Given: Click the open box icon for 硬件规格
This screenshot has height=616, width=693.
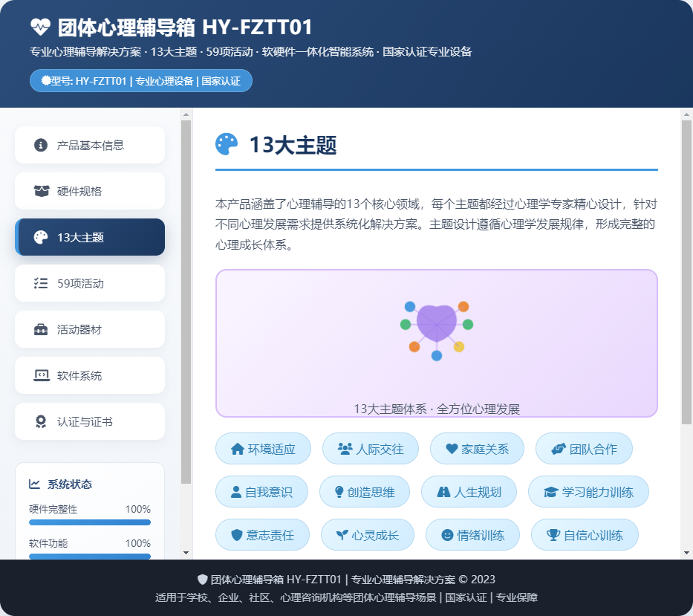Looking at the screenshot, I should pos(42,191).
